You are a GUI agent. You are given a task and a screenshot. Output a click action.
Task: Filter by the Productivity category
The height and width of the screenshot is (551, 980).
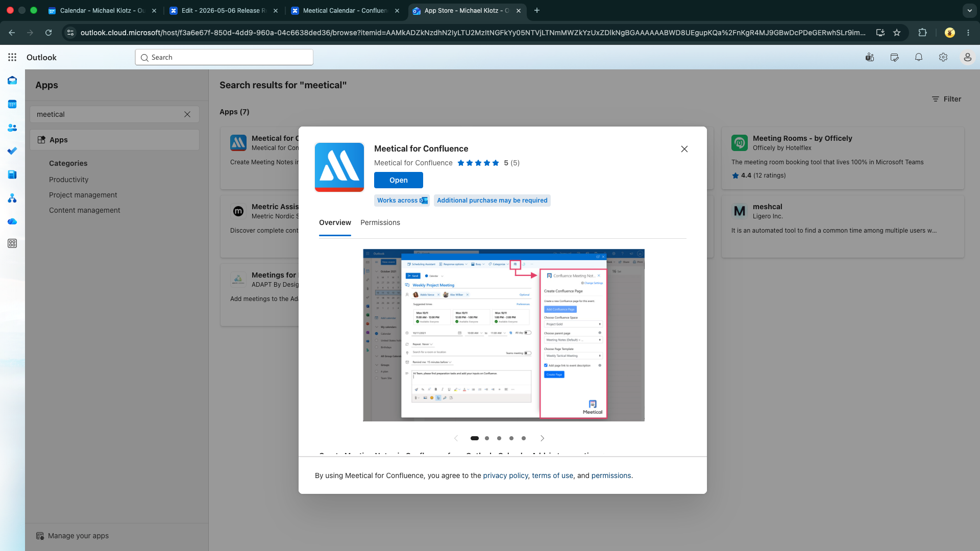(68, 180)
